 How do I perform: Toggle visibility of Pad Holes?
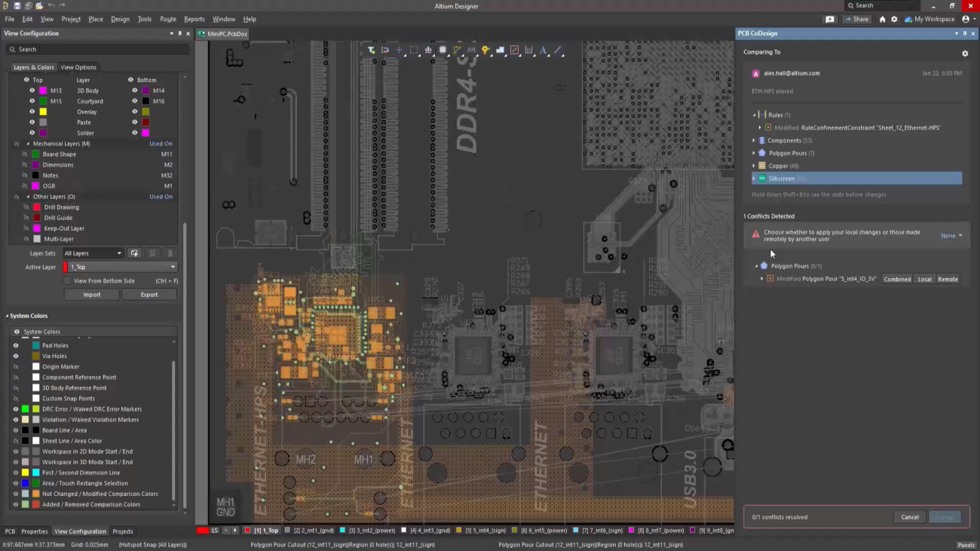[x=16, y=345]
